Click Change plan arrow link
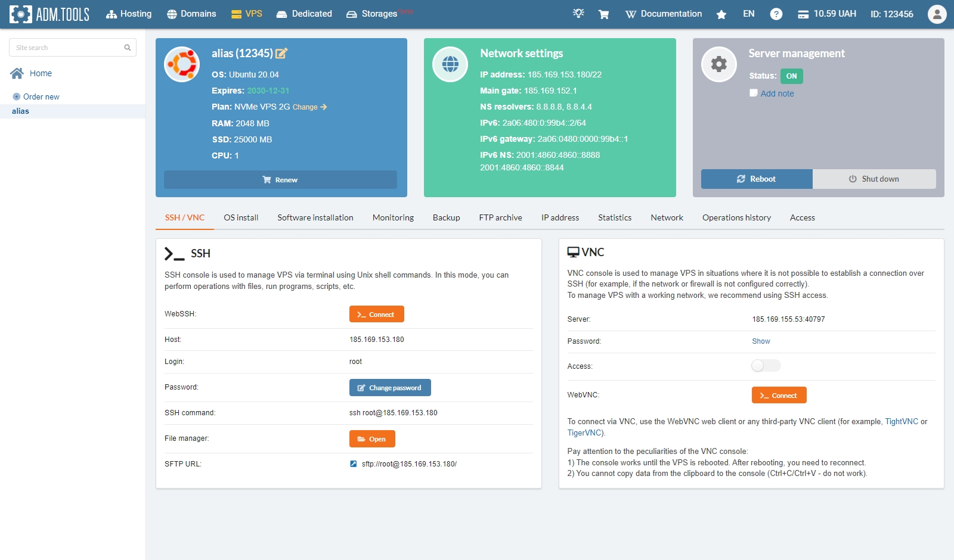The width and height of the screenshot is (954, 560). (x=309, y=107)
